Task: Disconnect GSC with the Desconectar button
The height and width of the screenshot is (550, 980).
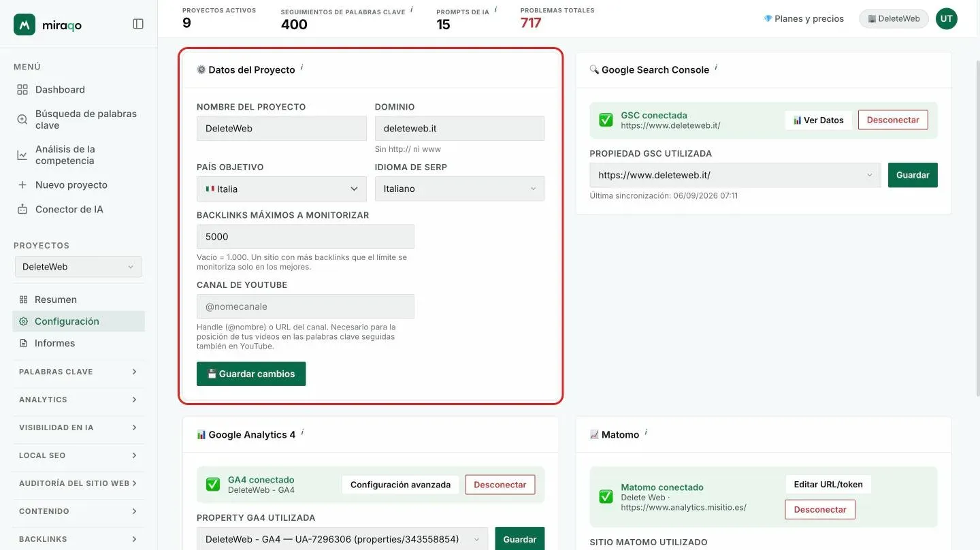Action: tap(893, 120)
